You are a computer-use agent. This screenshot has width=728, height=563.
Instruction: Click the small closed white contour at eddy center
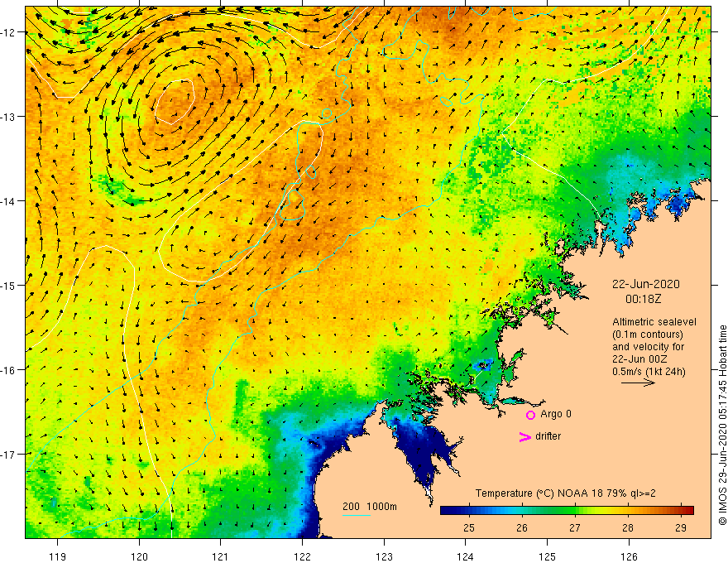[x=175, y=102]
